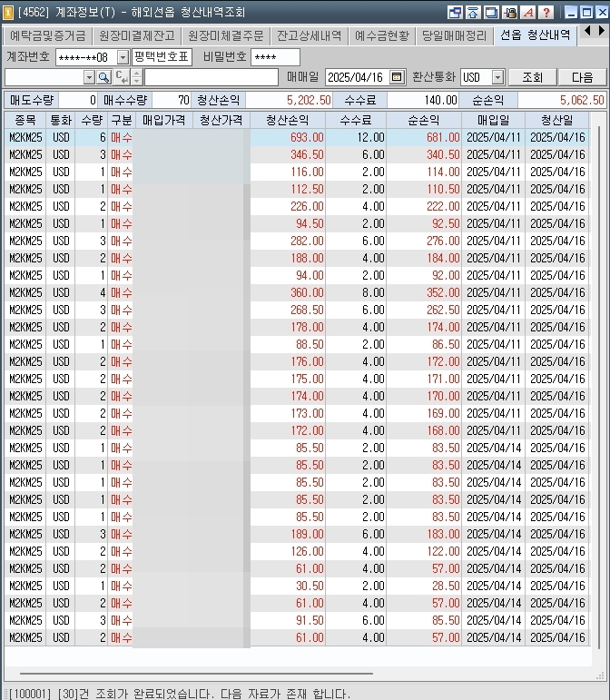The width and height of the screenshot is (610, 700).
Task: Expand the symbol code dropdown arrow
Action: (x=89, y=78)
